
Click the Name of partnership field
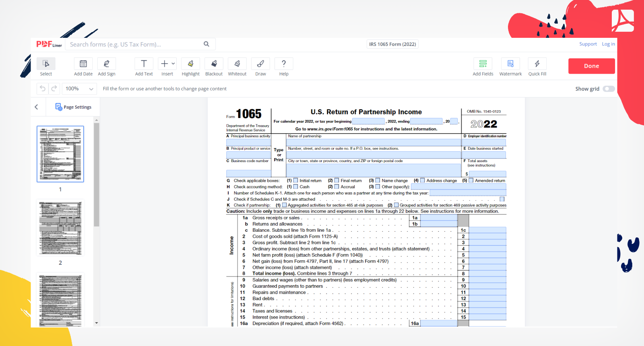pos(374,142)
